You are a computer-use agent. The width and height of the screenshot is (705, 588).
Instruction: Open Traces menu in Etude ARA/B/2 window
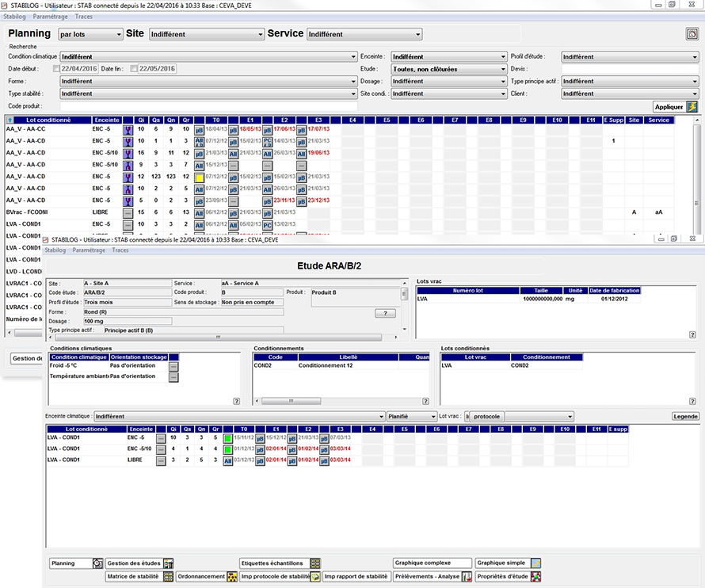point(120,250)
